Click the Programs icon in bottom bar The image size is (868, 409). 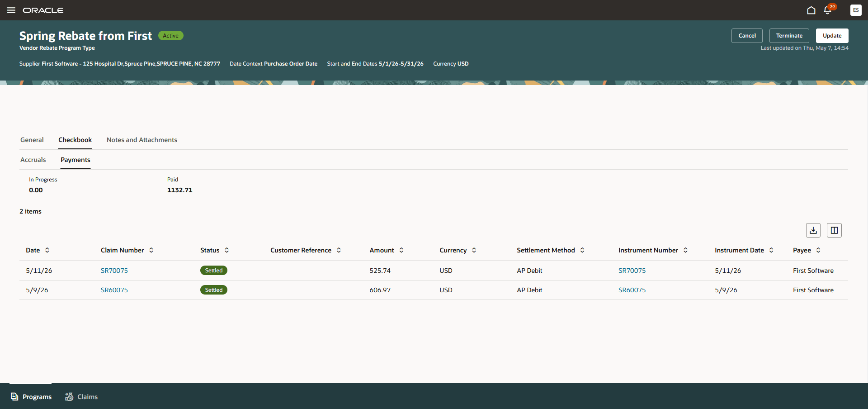14,397
